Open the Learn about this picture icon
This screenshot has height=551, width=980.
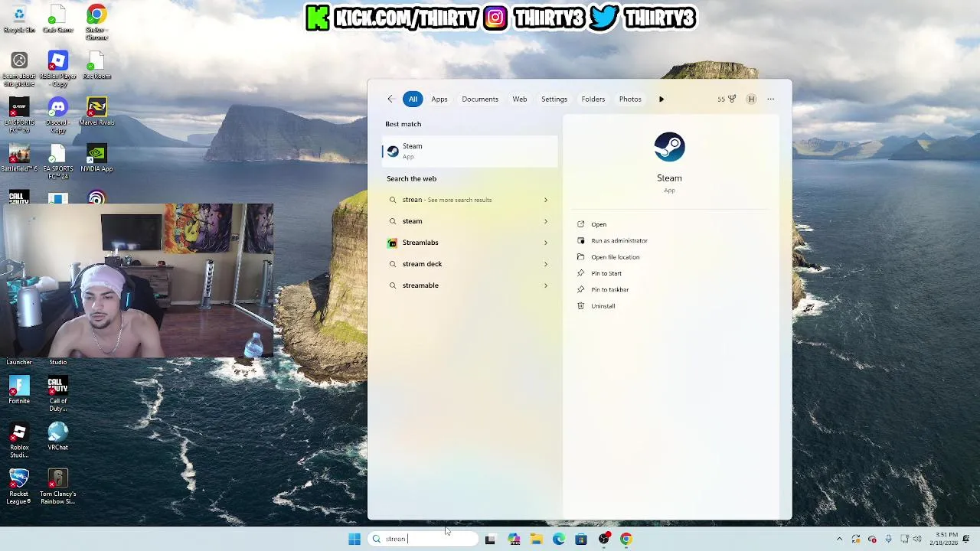tap(19, 69)
